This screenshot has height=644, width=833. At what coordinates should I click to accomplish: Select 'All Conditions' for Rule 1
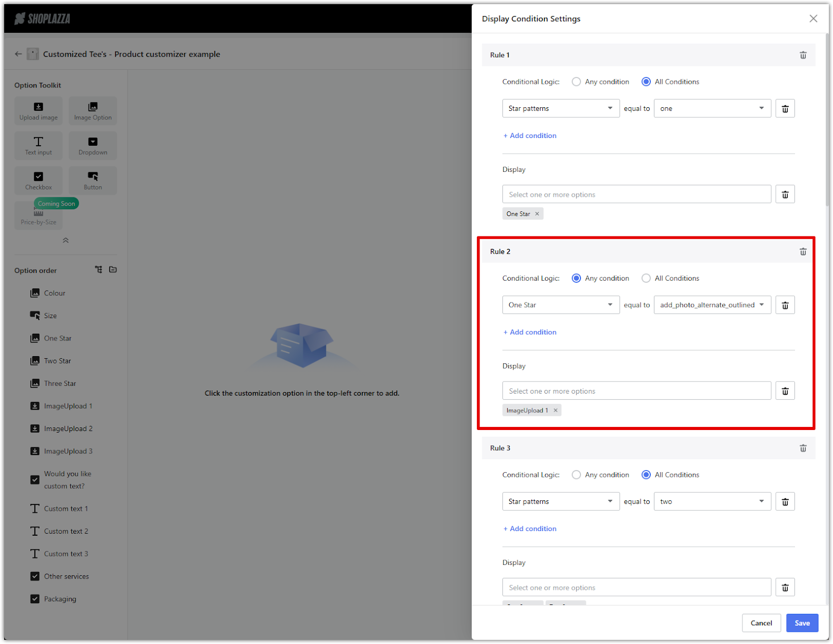point(646,82)
